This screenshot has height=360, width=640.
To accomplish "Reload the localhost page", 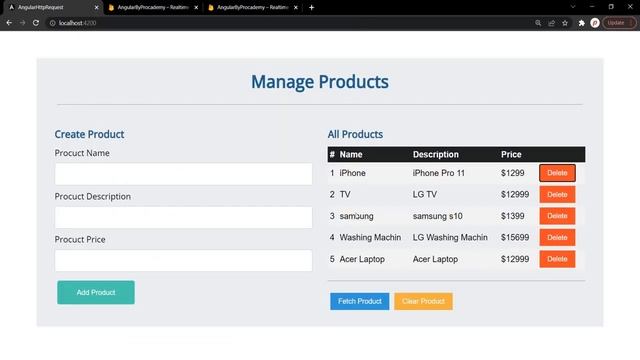I will [x=36, y=23].
